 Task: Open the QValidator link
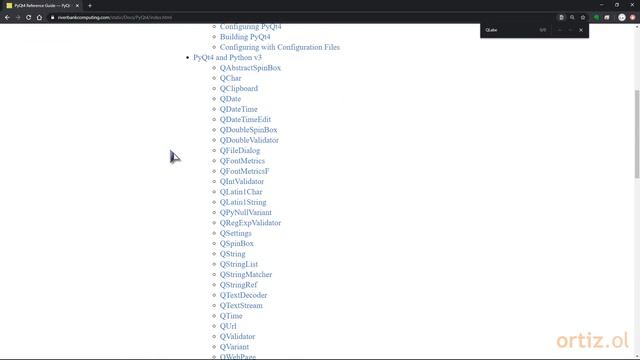[238, 337]
